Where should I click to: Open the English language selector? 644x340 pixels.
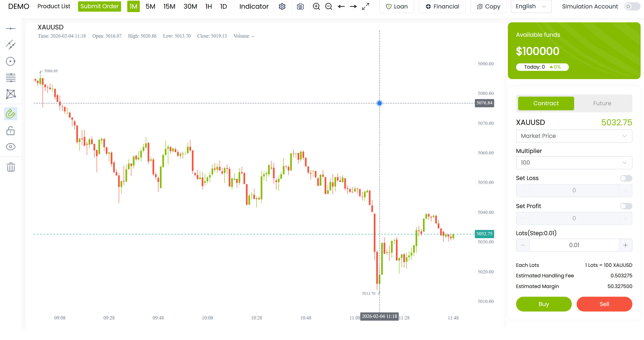point(531,7)
